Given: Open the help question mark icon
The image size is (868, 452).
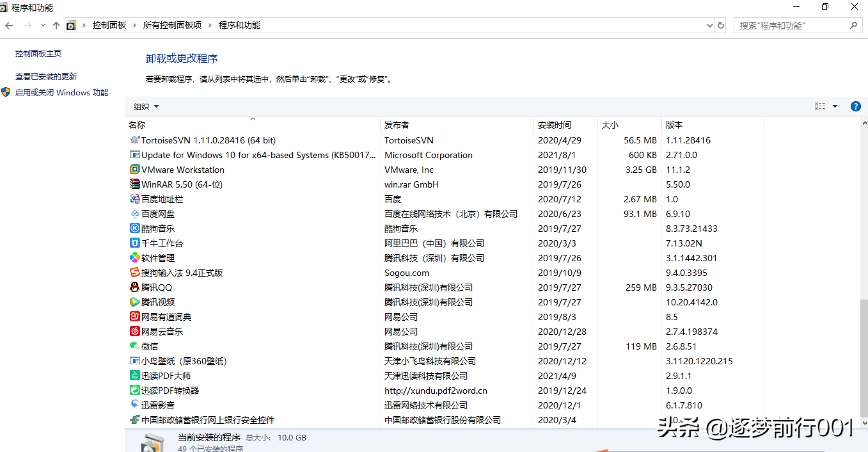Looking at the screenshot, I should (x=856, y=106).
